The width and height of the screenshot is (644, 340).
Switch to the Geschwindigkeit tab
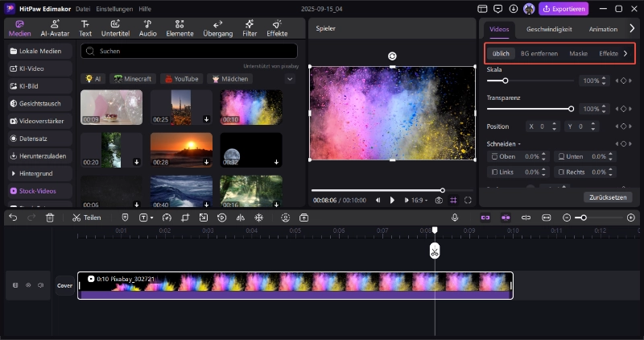tap(549, 29)
